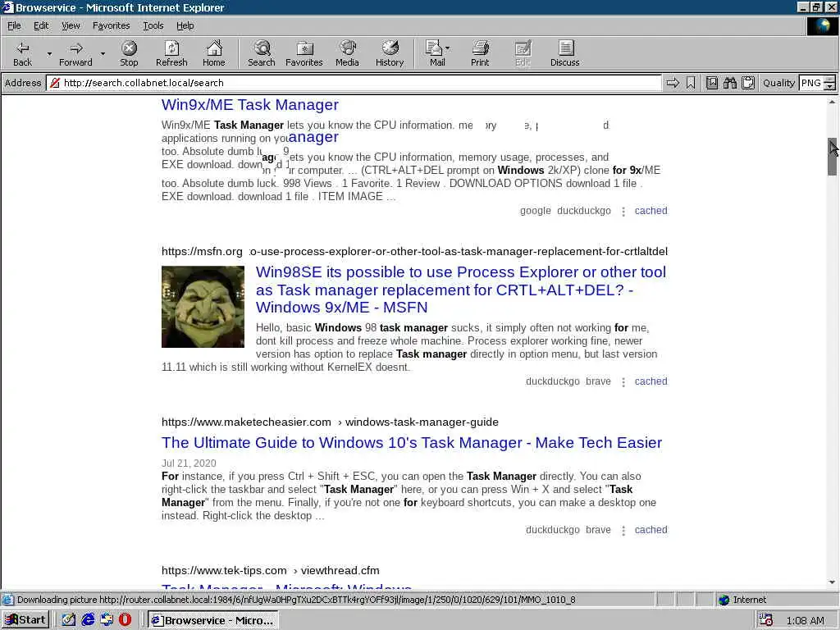This screenshot has height=630, width=840.
Task: Launch Internet Explorer from quick launch
Action: (x=88, y=620)
